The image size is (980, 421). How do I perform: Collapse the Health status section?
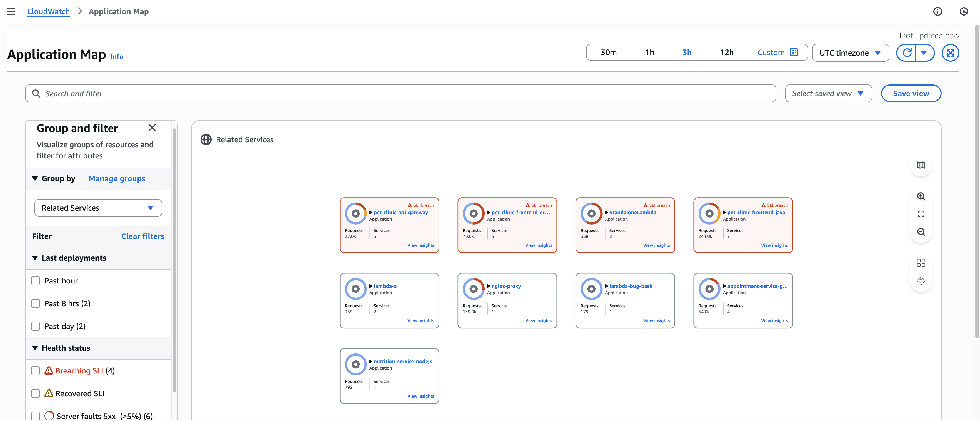35,348
